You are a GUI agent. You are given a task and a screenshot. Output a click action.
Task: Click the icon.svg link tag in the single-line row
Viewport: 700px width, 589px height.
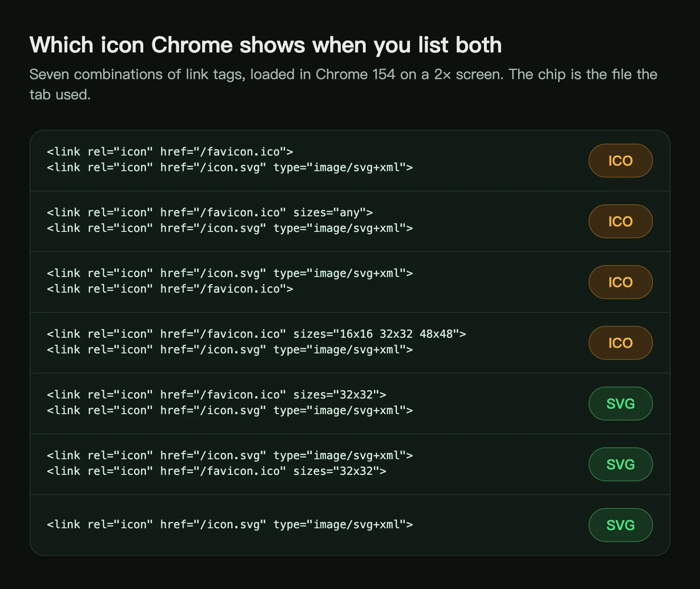coord(230,525)
